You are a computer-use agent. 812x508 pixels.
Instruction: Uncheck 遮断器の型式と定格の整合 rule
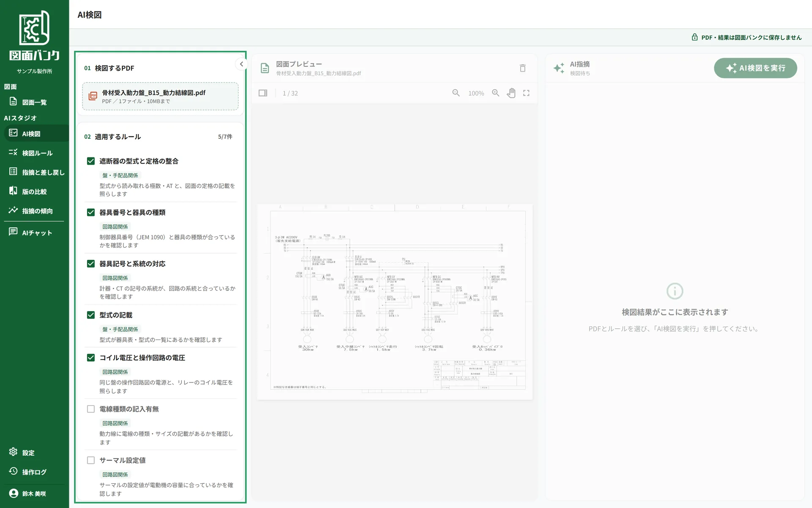91,161
